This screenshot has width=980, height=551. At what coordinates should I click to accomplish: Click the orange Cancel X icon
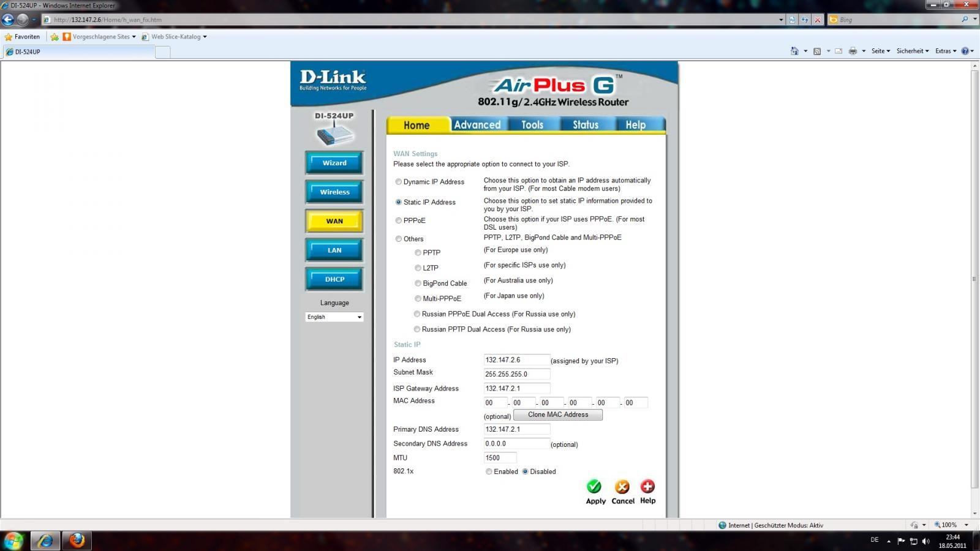622,487
